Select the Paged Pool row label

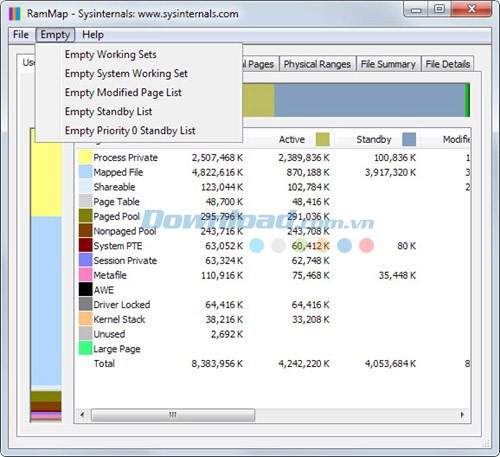[116, 216]
